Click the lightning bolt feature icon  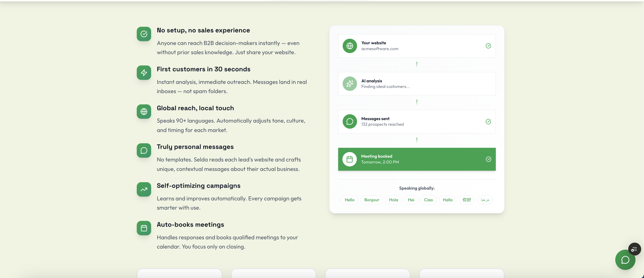(x=144, y=73)
